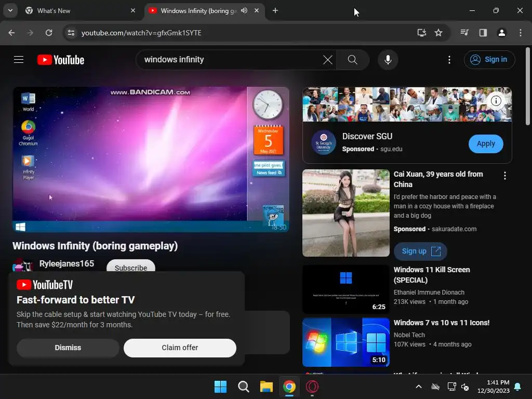Click the Sign in button
Image resolution: width=532 pixels, height=399 pixels.
tap(489, 60)
